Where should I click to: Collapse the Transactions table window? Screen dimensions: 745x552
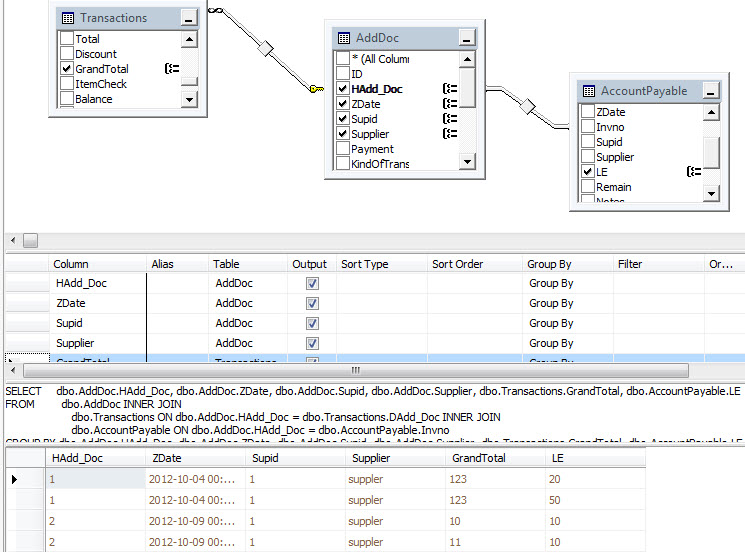click(189, 19)
